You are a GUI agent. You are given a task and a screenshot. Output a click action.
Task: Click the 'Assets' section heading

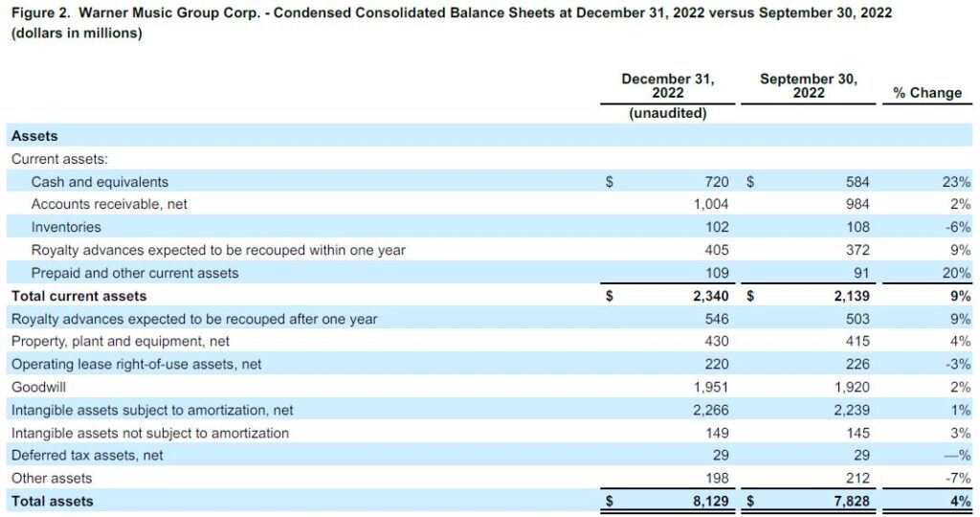pos(34,136)
